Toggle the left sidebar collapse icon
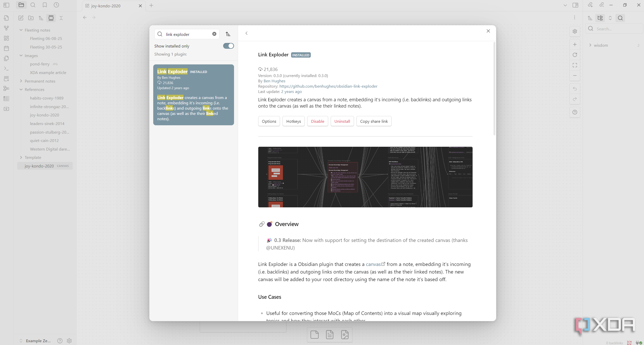The image size is (644, 345). pos(6,5)
